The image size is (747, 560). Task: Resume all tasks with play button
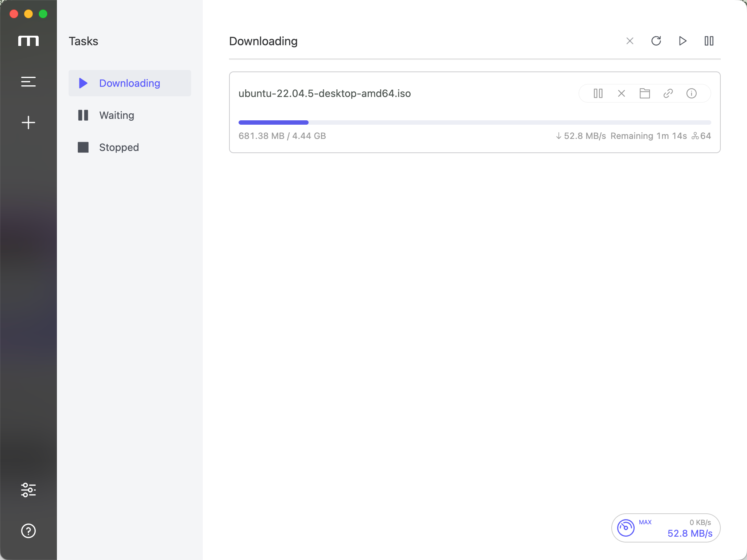pos(682,41)
